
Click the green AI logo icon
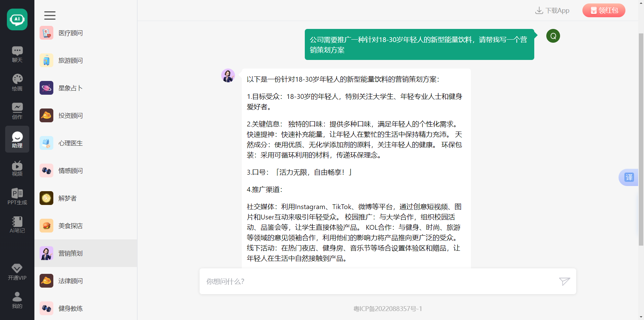[x=17, y=20]
